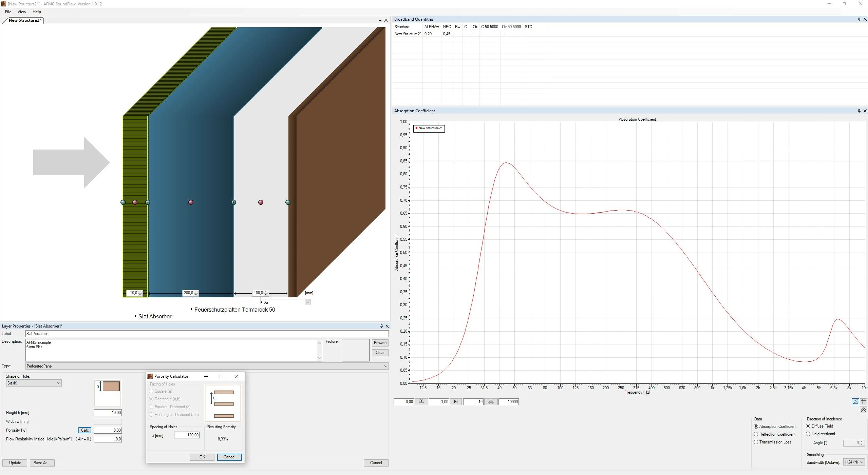
Task: Add a layer between Termarock and air gap
Action: 233,202
